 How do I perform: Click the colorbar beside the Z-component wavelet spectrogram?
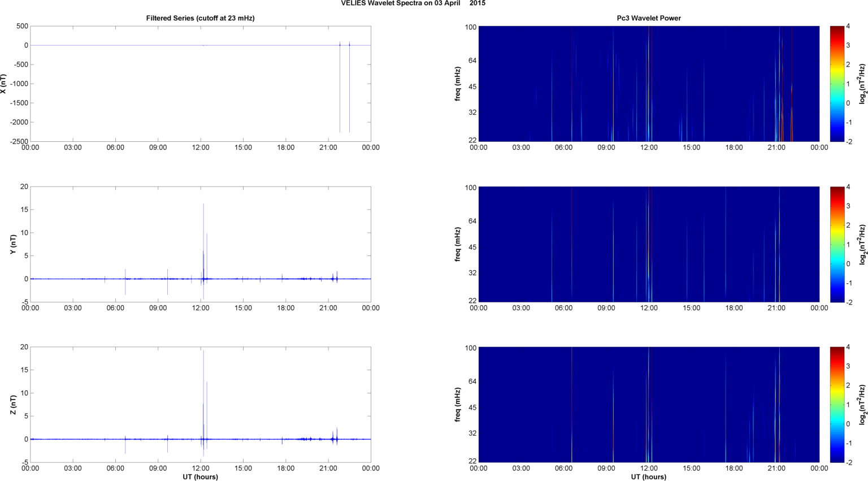click(x=837, y=405)
